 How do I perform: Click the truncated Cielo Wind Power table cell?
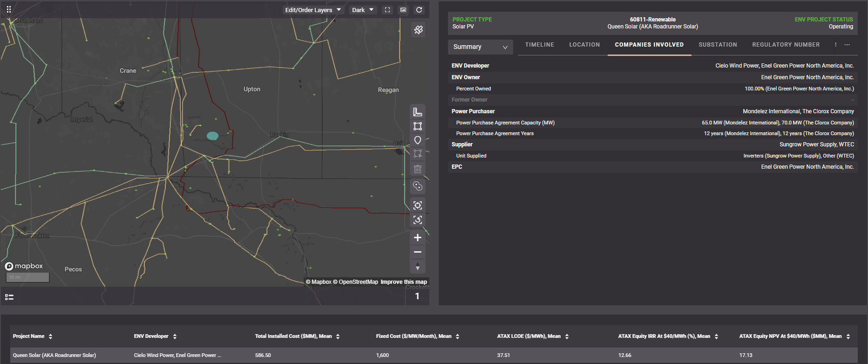pyautogui.click(x=177, y=355)
